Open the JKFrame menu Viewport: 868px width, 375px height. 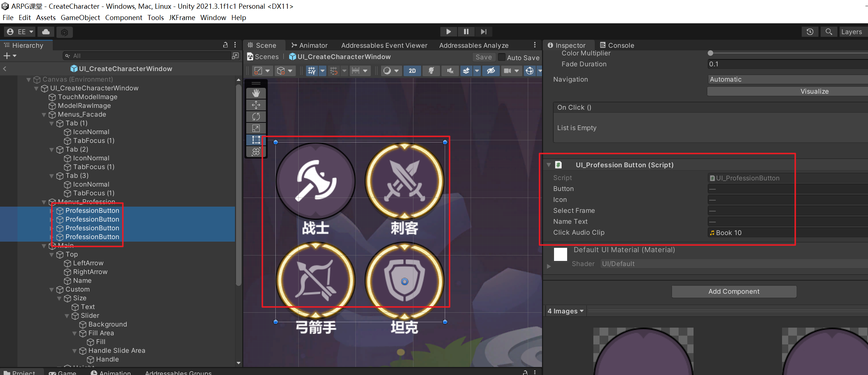[182, 17]
